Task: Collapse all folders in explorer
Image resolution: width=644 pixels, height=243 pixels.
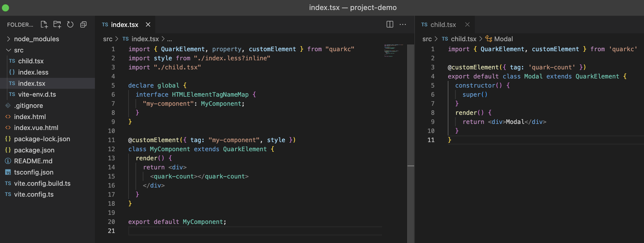Action: 83,25
